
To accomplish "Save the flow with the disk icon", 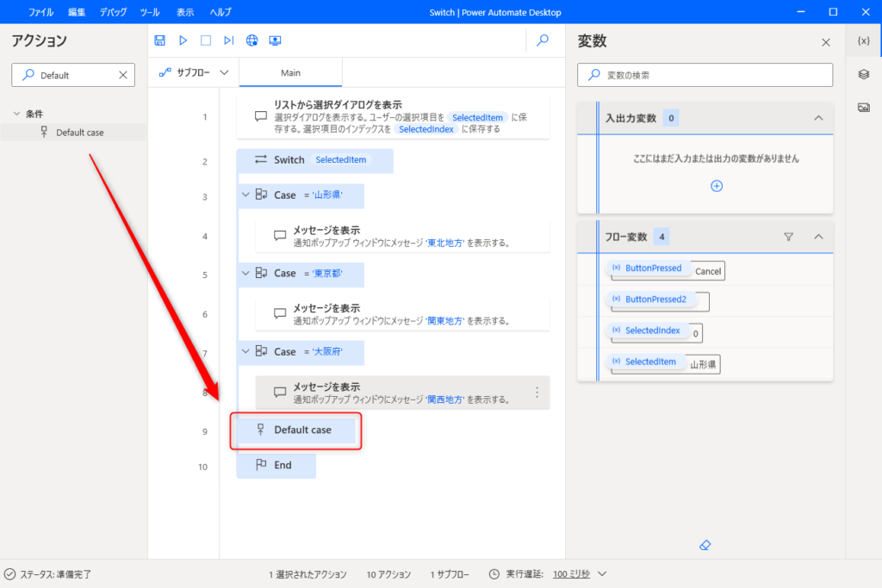I will [x=159, y=40].
